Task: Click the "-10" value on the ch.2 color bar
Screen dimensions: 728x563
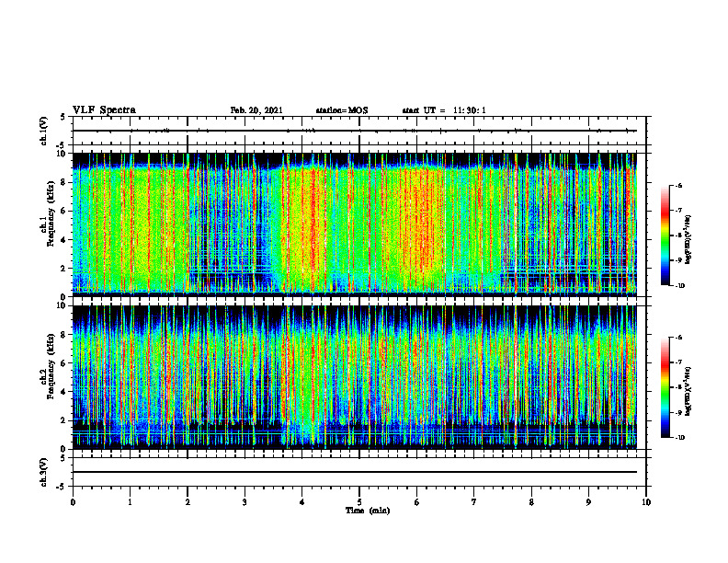Action: (679, 438)
